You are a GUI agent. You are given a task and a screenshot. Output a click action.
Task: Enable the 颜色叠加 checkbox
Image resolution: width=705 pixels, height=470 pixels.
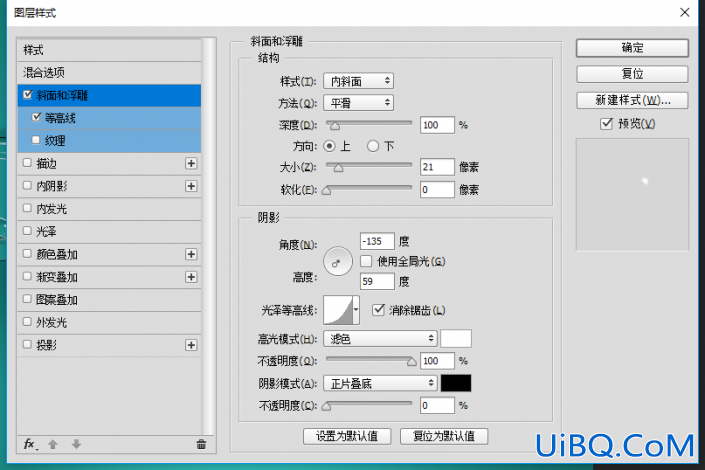point(27,254)
